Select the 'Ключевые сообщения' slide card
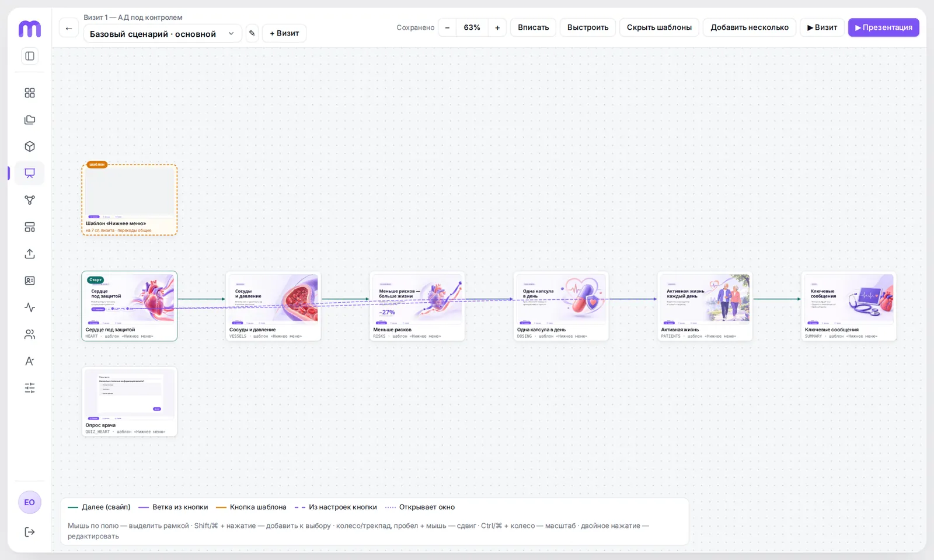Screen dimensions: 934x560 click(849, 306)
